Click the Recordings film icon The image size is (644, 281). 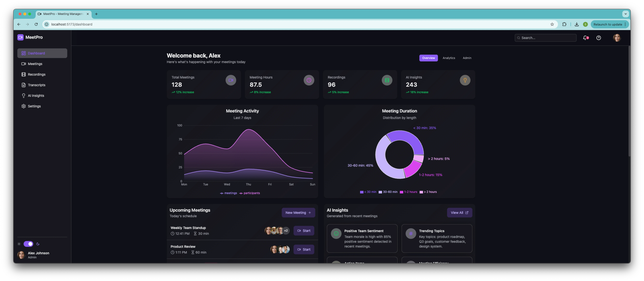pos(387,80)
